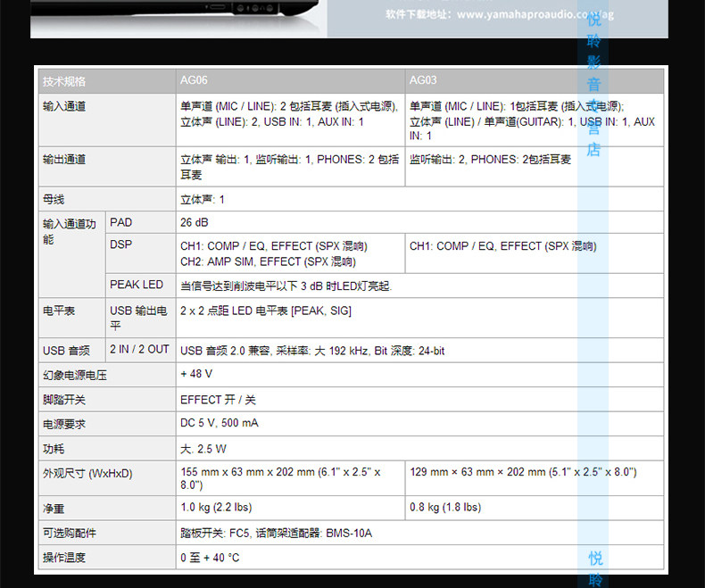
Task: Click the '2 IN / 2 OUT' cell
Action: point(140,349)
